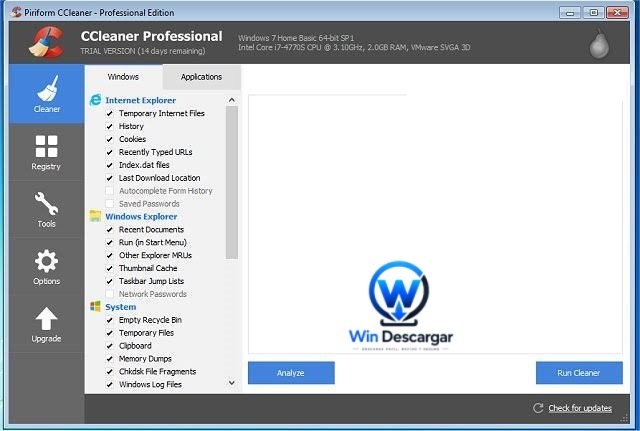Uncheck Recent Documents checkbox
Screen dimensions: 640x431
109,230
